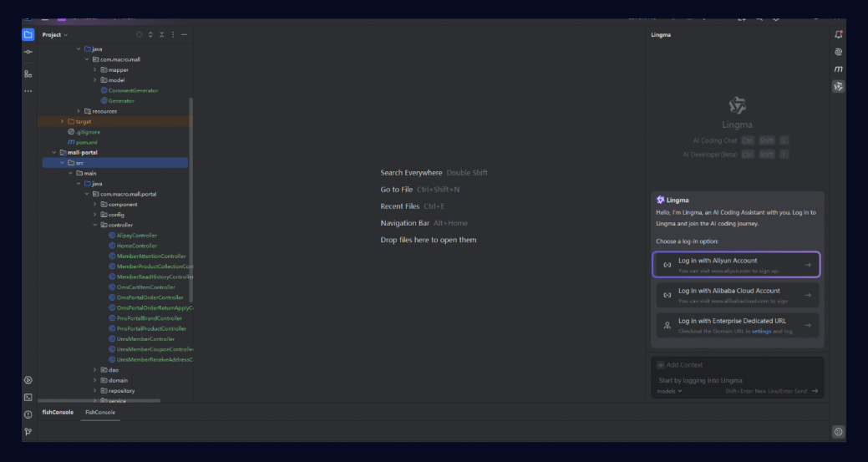The height and width of the screenshot is (462, 868).
Task: Click the Project tree horizontal scrollbar
Action: click(99, 401)
